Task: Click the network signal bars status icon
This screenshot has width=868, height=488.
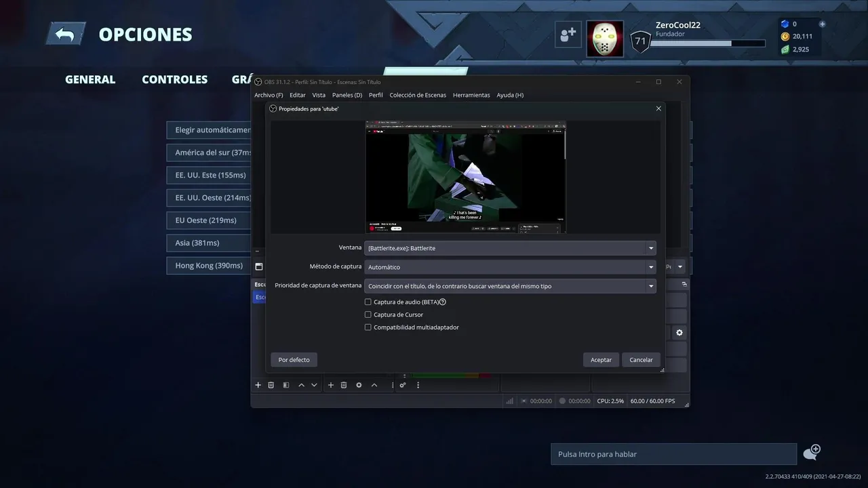Action: [509, 401]
